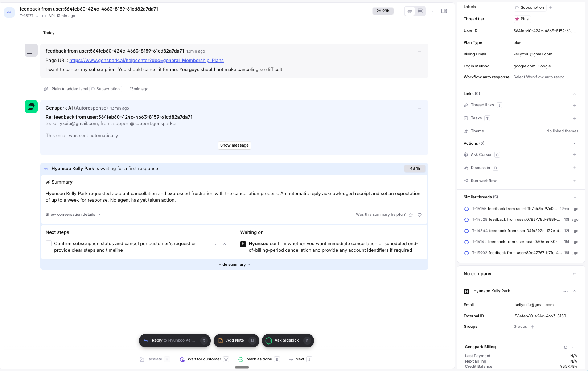
Task: Collapse the summary with Hide summary
Action: point(234,265)
